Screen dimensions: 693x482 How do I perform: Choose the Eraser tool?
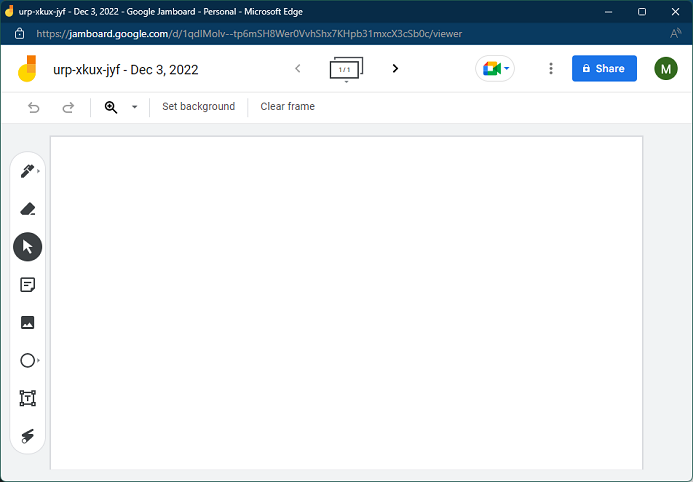27,209
